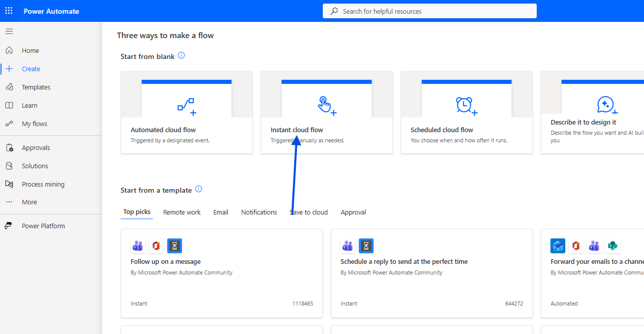
Task: Expand the More menu in sidebar
Action: click(29, 202)
